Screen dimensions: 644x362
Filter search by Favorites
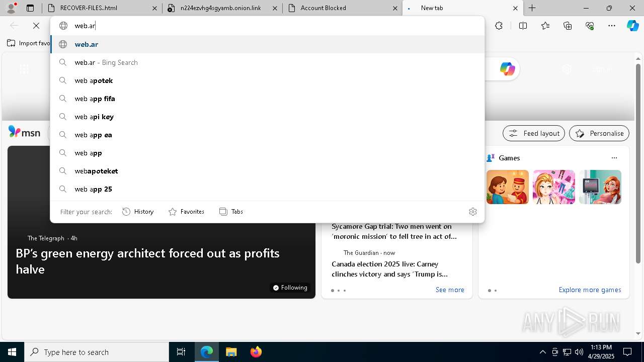186,212
